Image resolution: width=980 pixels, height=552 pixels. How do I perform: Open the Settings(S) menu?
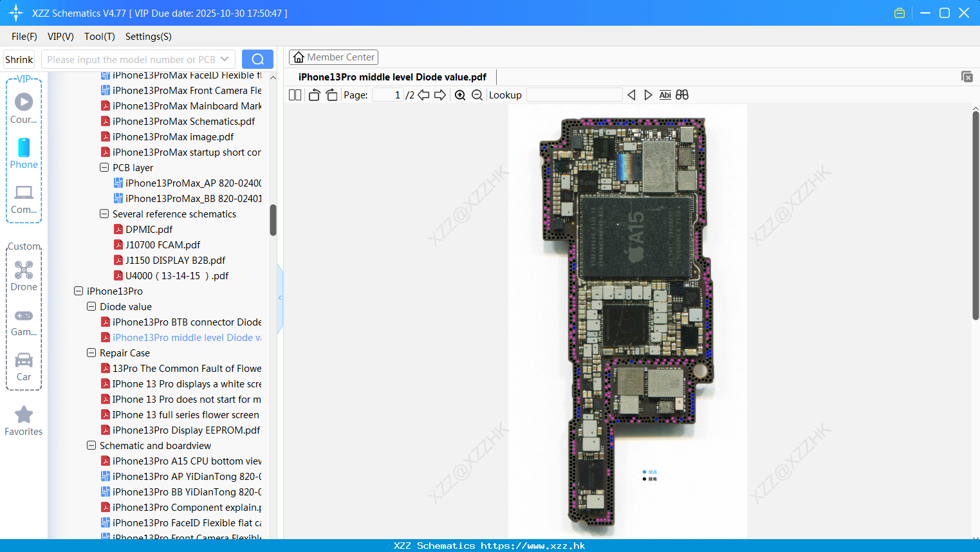coord(149,37)
